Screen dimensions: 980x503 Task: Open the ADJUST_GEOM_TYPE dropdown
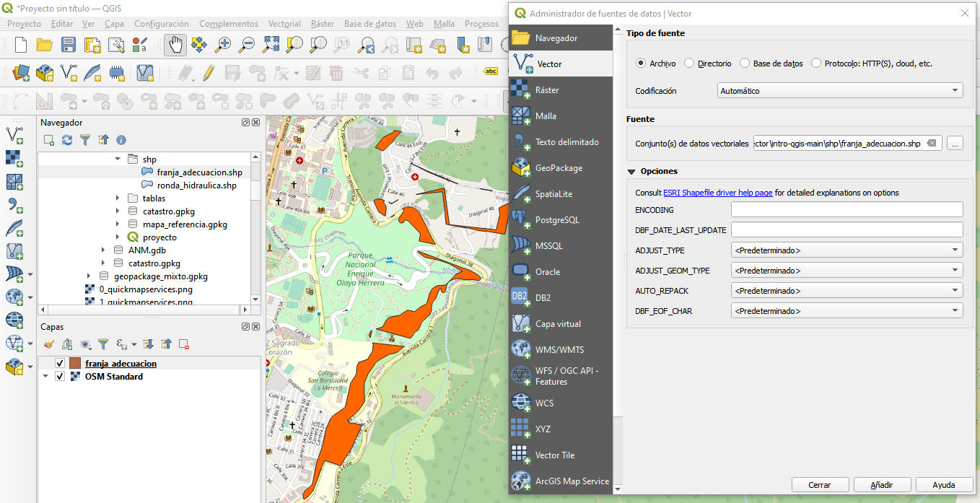coord(847,271)
